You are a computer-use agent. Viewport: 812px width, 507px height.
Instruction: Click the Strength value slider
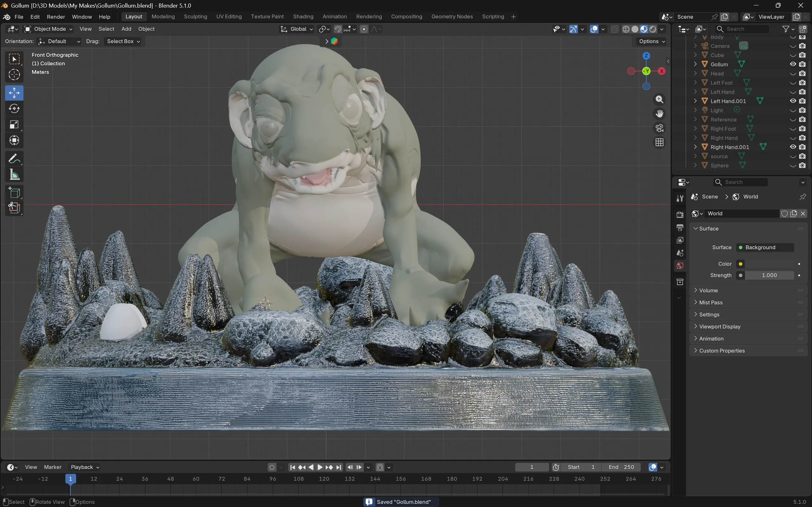pyautogui.click(x=769, y=275)
